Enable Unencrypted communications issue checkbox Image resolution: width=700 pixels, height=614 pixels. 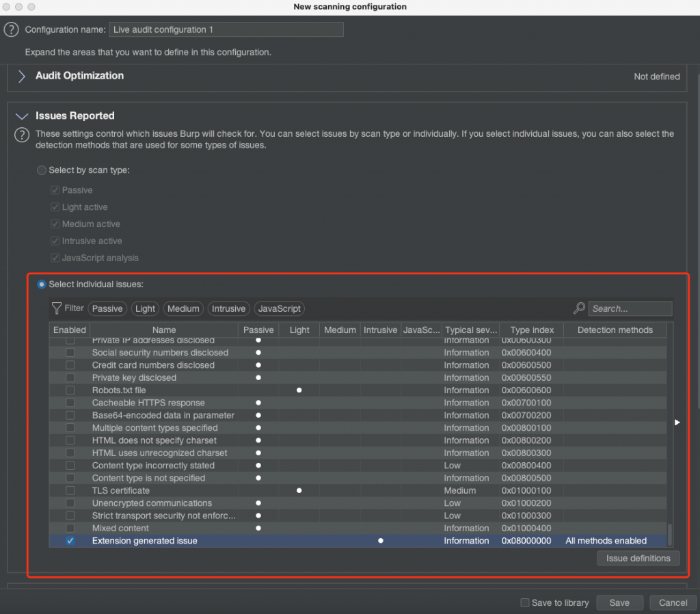pyautogui.click(x=70, y=503)
